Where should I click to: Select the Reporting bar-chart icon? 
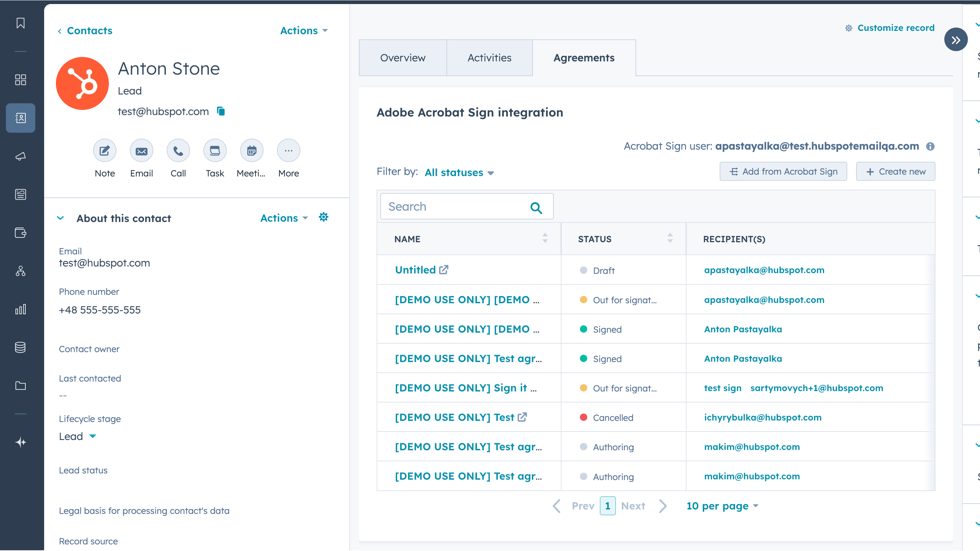tap(21, 309)
